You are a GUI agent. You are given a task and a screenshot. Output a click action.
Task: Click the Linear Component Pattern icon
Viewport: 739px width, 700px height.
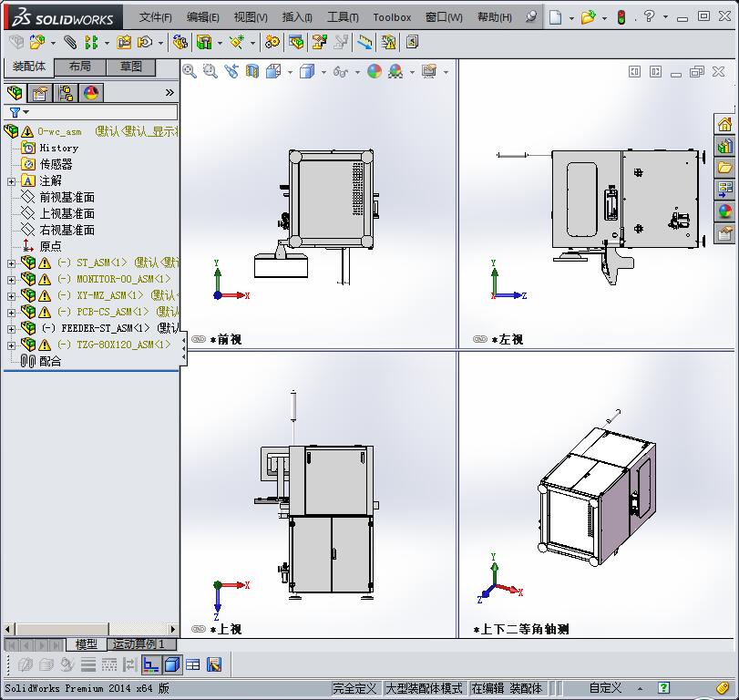(x=91, y=43)
